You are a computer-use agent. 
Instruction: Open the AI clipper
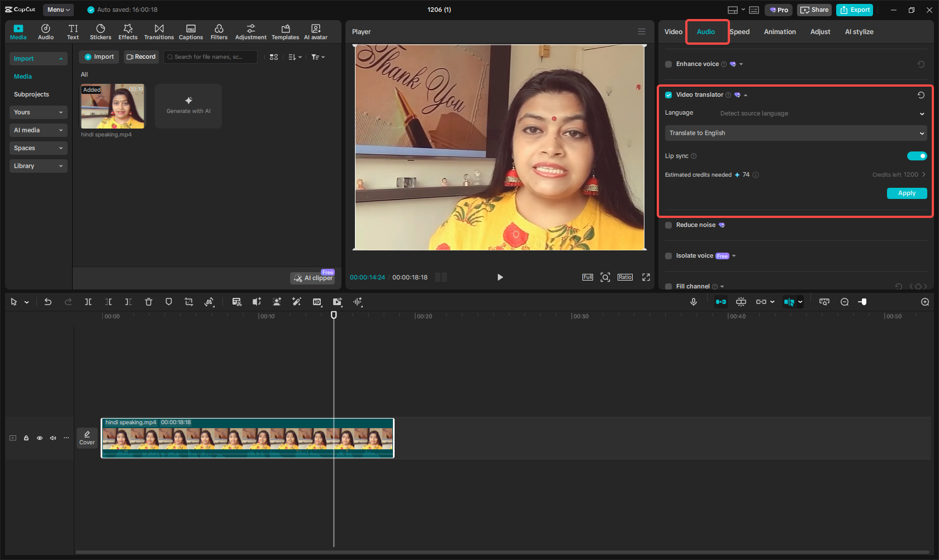pyautogui.click(x=312, y=277)
